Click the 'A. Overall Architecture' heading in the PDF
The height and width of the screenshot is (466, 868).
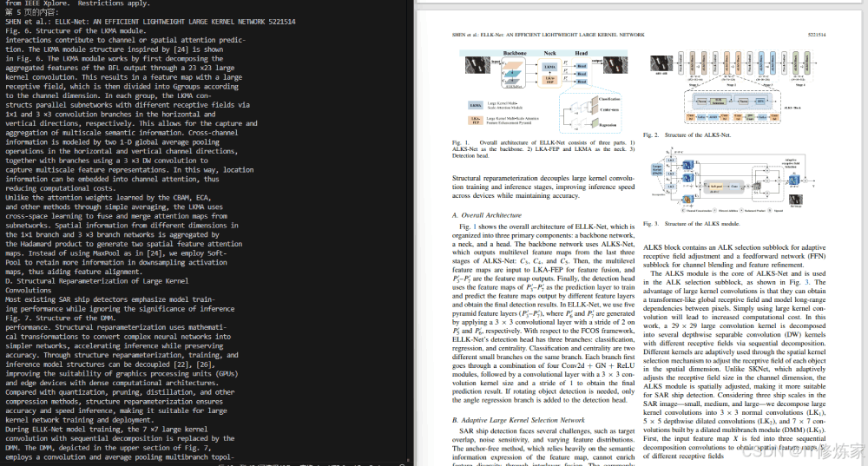(x=487, y=215)
